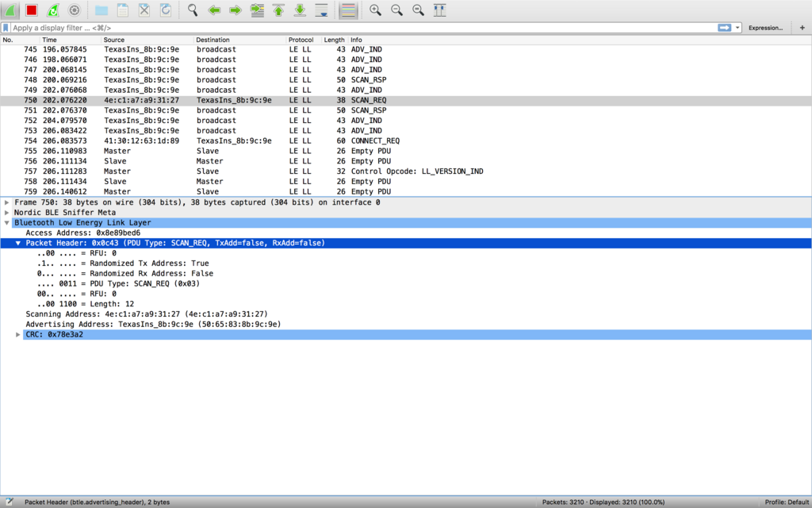Click the display filter input field

pos(362,28)
